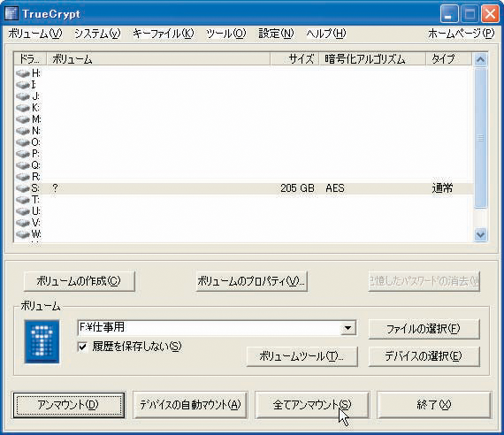Image resolution: width=504 pixels, height=435 pixels.
Task: Open the ホームページ(P) menu item
Action: coord(462,34)
